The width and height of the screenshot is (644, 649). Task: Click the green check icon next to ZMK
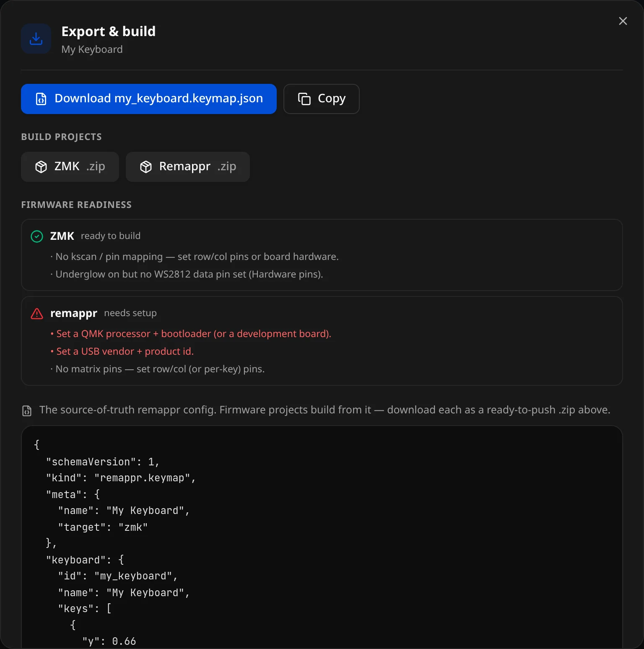pos(37,236)
